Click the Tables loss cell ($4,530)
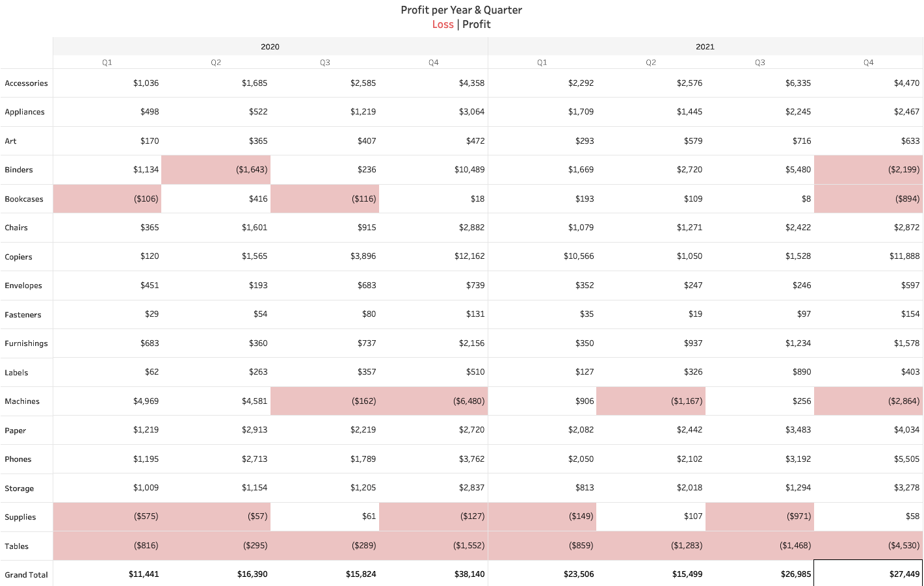 (903, 546)
